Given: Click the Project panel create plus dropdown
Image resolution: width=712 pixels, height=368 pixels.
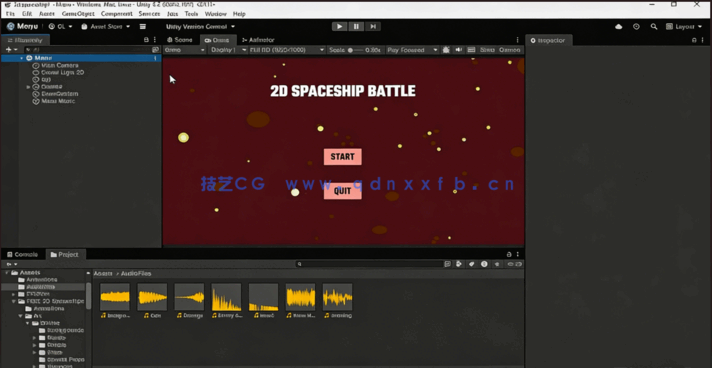Looking at the screenshot, I should 11,264.
